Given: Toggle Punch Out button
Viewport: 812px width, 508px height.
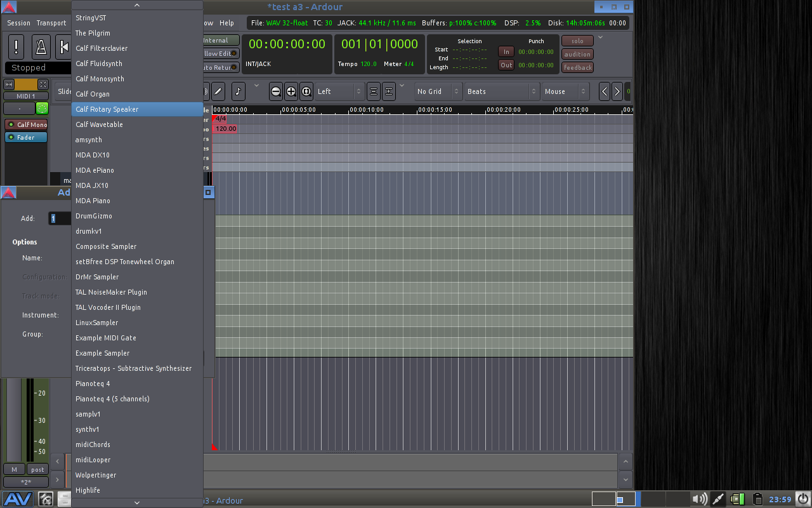Looking at the screenshot, I should [x=506, y=65].
